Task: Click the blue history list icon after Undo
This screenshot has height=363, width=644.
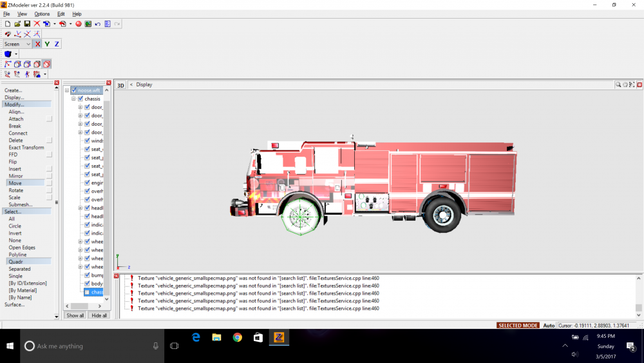Action: click(108, 24)
